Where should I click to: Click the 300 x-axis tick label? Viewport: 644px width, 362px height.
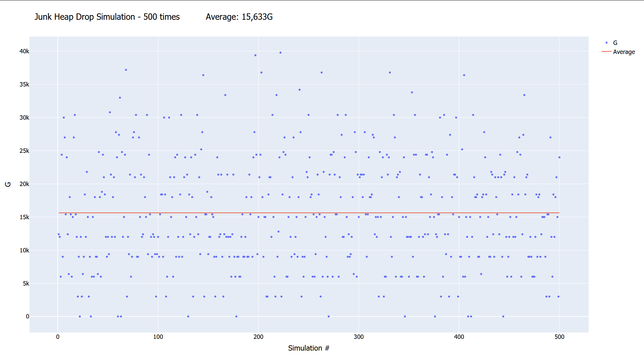pos(359,337)
